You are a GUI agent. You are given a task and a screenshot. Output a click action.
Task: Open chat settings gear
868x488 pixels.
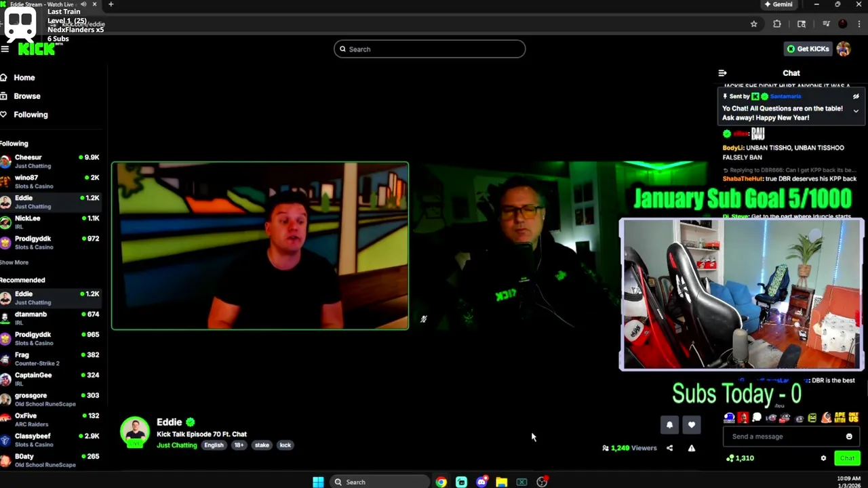(823, 458)
